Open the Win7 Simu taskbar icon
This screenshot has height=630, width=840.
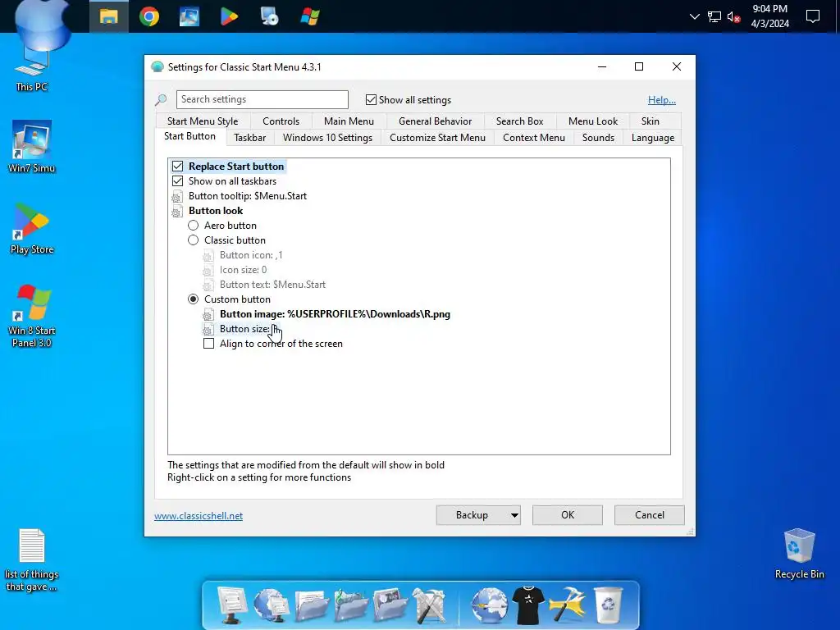189,16
